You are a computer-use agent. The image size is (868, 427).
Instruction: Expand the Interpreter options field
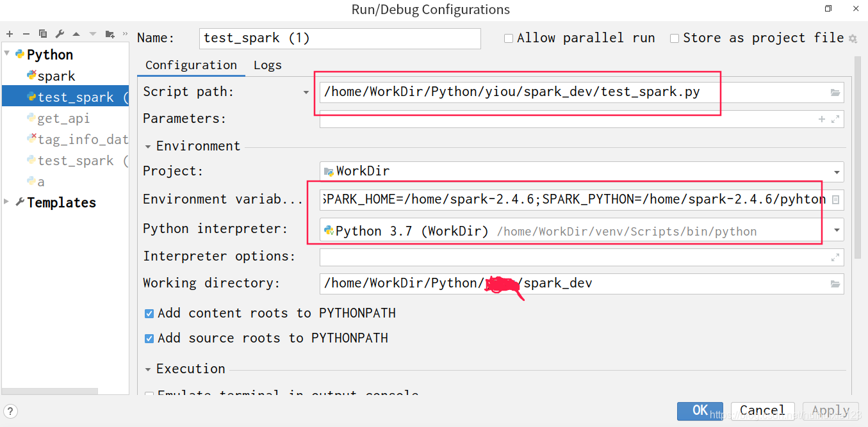click(835, 257)
